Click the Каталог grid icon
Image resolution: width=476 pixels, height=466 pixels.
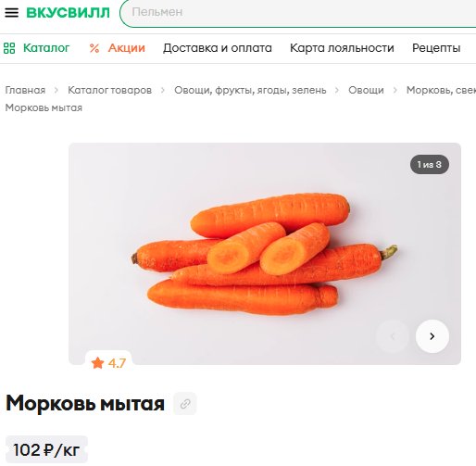click(x=9, y=48)
